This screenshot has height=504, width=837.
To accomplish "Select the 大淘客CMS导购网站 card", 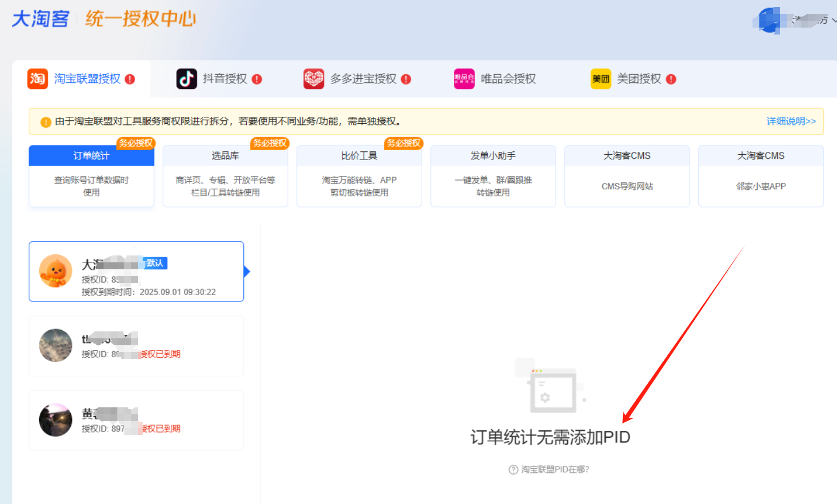I will coord(626,176).
